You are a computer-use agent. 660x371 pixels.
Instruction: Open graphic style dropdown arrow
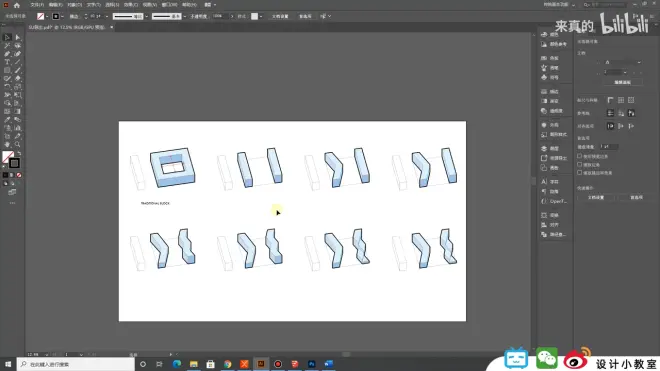[261, 16]
